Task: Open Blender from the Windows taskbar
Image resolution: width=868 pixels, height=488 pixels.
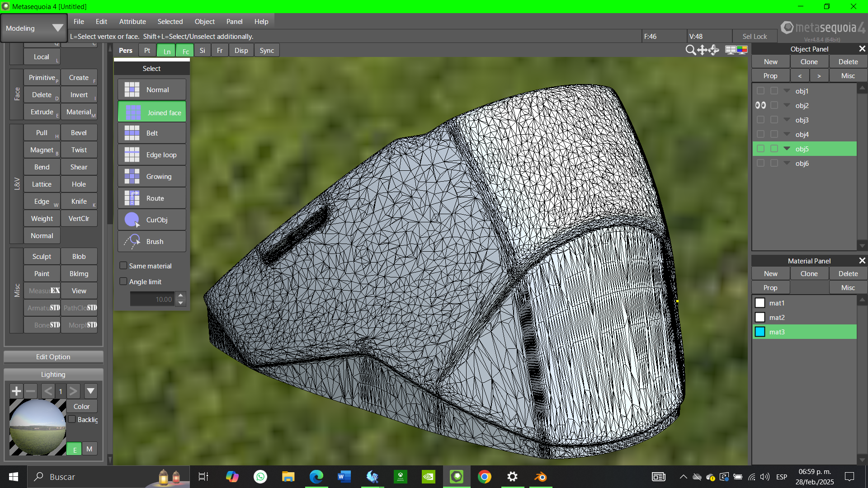Action: (540, 477)
